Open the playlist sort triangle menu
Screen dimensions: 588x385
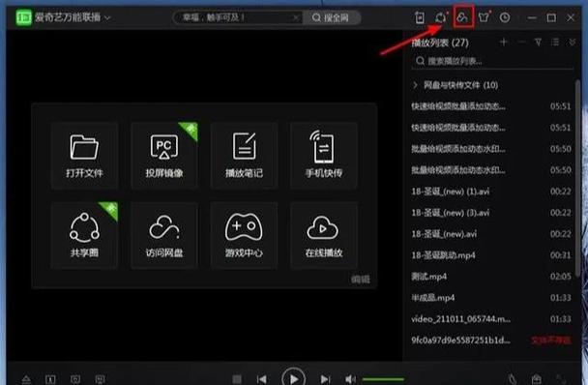point(538,43)
